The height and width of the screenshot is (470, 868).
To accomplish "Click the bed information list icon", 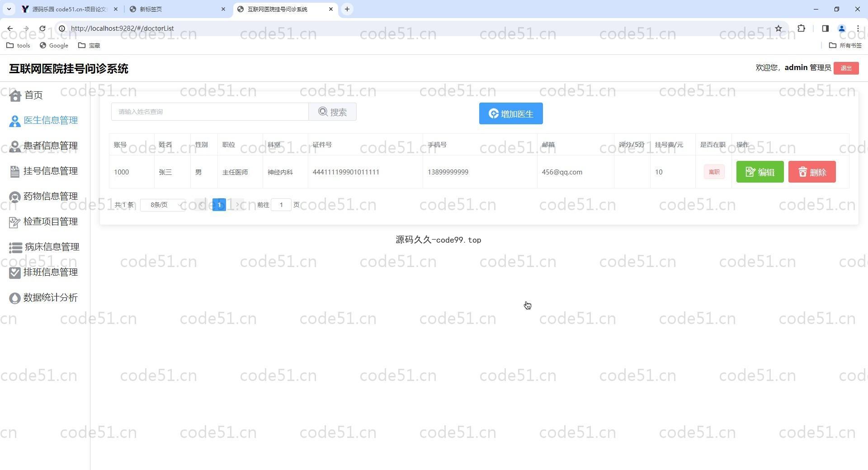I will [x=15, y=248].
